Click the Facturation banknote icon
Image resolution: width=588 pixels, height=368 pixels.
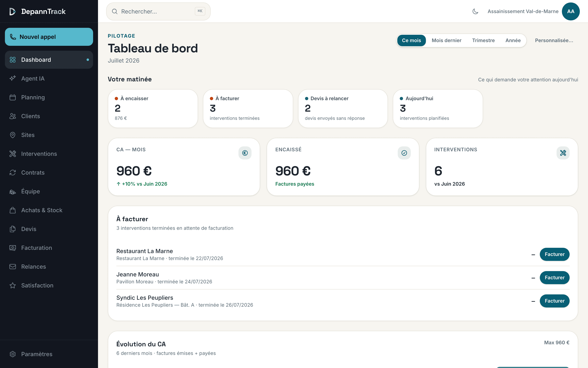point(13,248)
